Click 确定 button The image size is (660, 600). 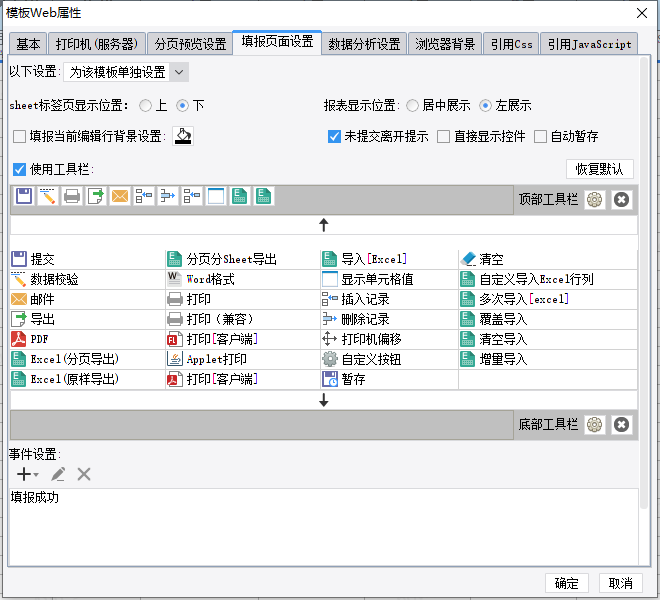(x=566, y=583)
